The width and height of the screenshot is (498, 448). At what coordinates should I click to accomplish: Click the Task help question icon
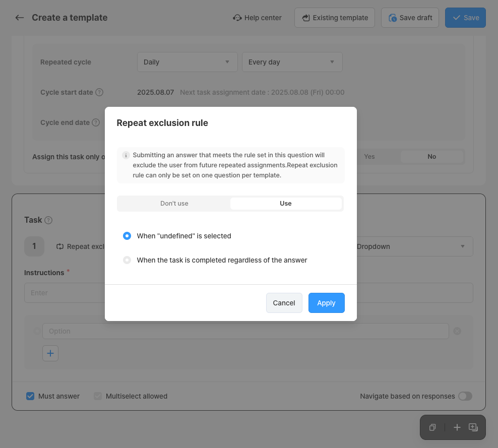pyautogui.click(x=48, y=220)
